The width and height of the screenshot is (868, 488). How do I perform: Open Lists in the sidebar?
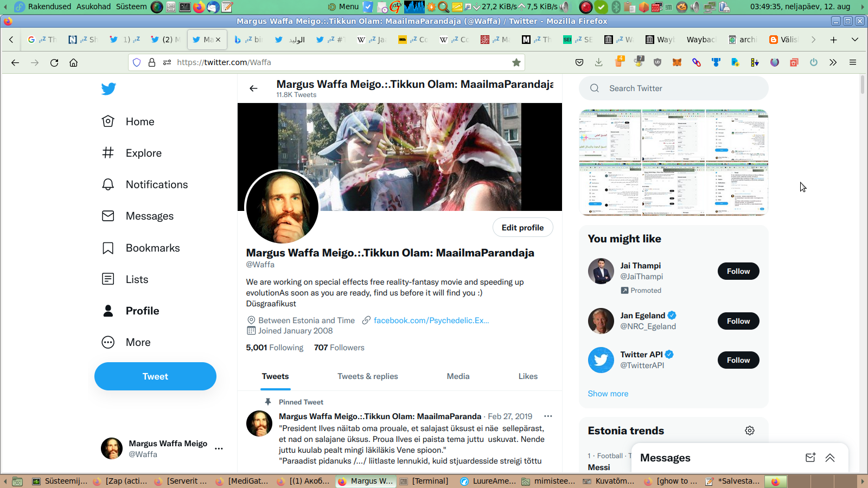pos(125,279)
